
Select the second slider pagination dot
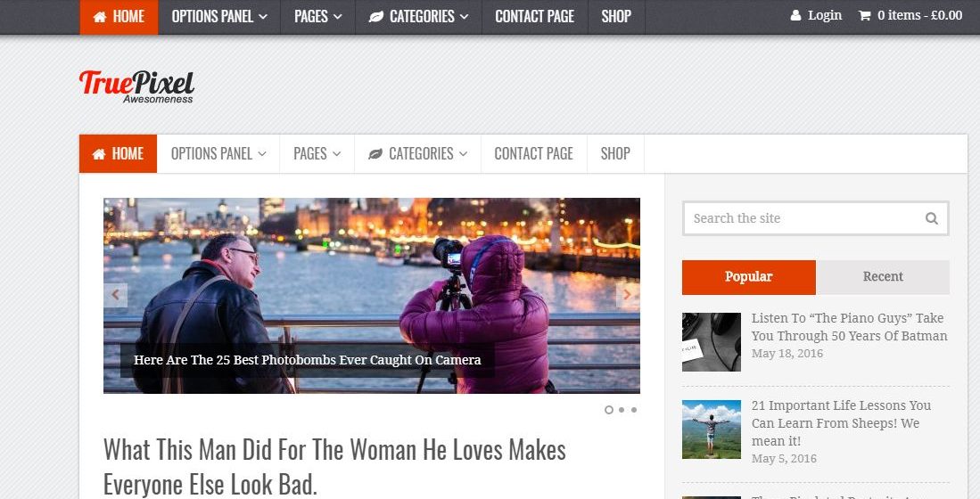tap(622, 410)
